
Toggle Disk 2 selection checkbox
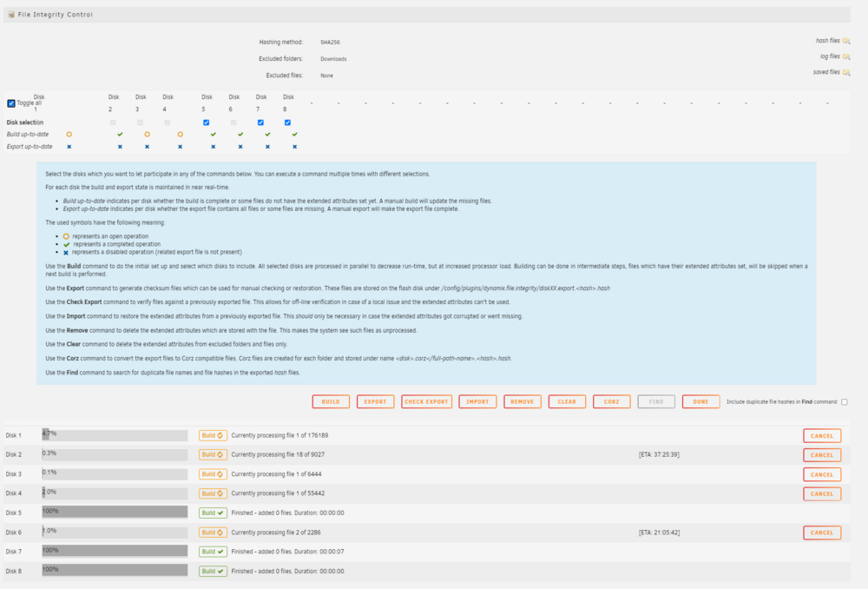pyautogui.click(x=113, y=122)
